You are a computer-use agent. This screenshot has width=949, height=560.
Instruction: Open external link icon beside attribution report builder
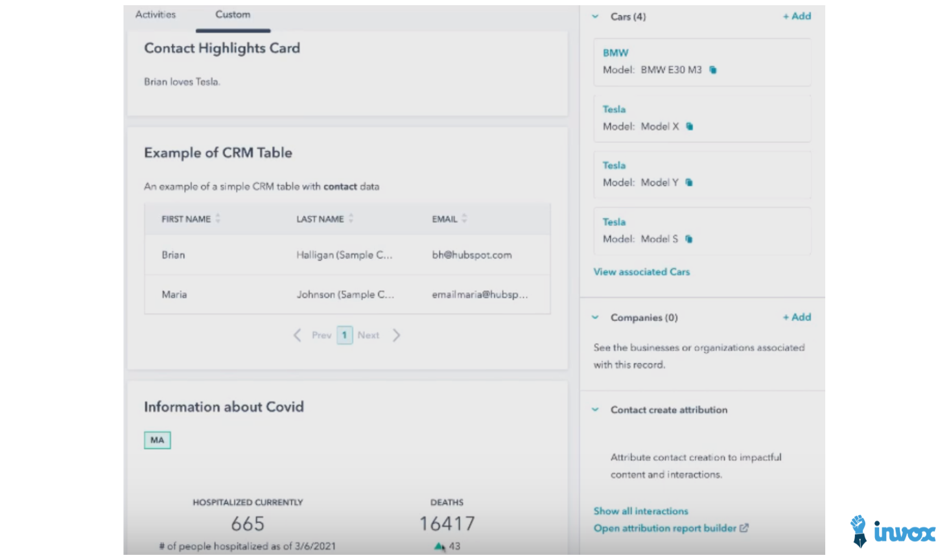tap(744, 528)
